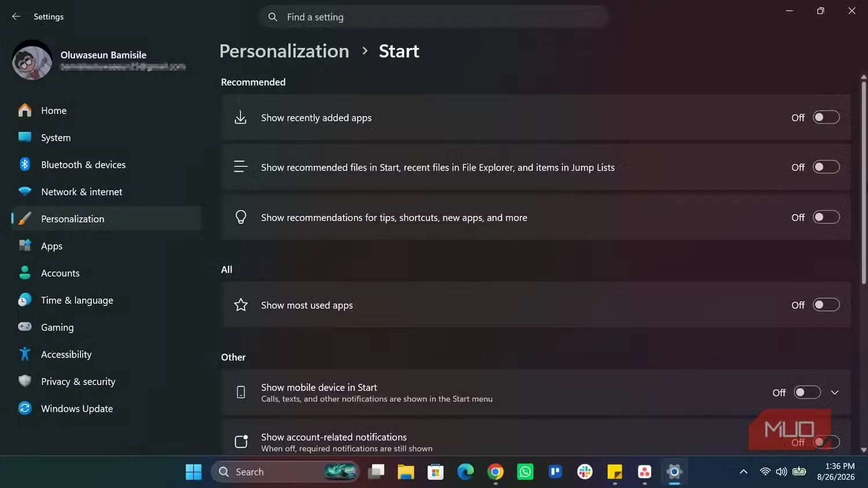
Task: Click the battery icon in system tray
Action: click(799, 472)
